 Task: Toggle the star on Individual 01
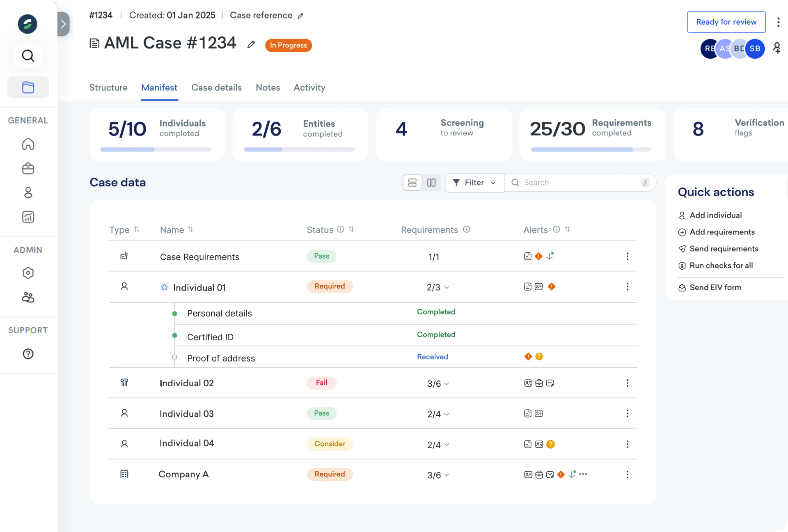164,287
